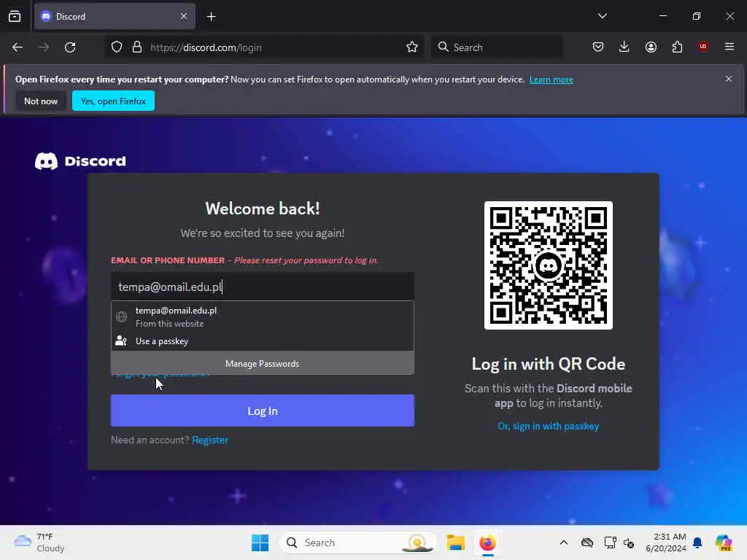Expand the list all tabs chevron
Viewport: 747px width, 560px height.
click(602, 16)
